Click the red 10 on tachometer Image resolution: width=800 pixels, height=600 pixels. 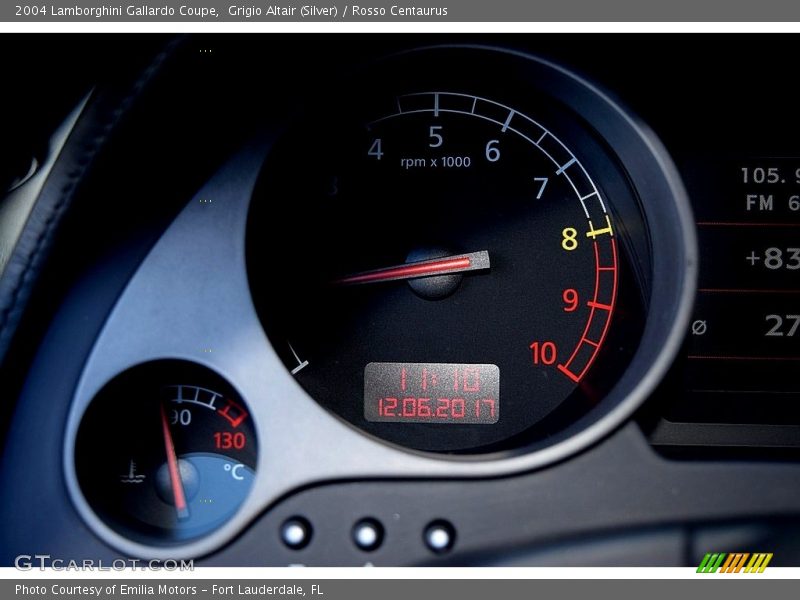(x=543, y=353)
